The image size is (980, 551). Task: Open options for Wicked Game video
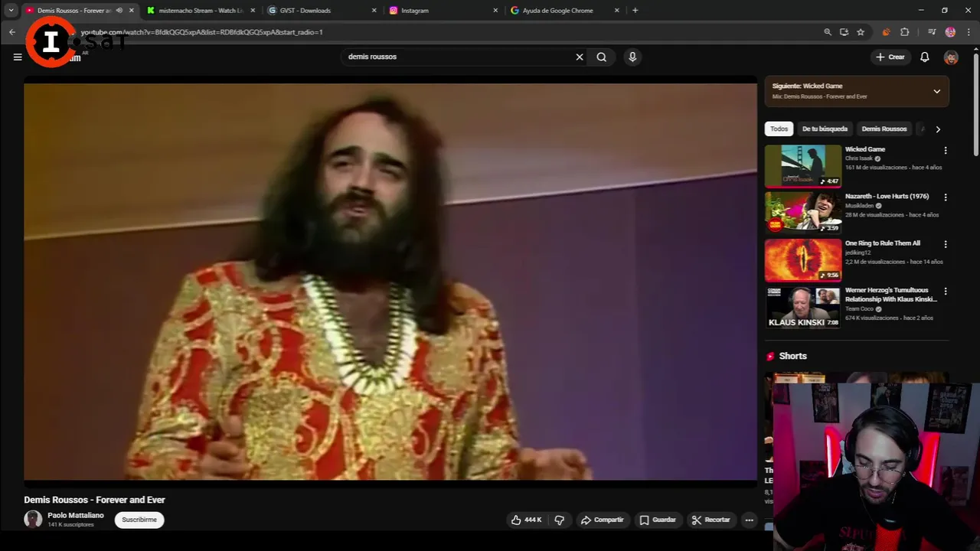click(946, 151)
